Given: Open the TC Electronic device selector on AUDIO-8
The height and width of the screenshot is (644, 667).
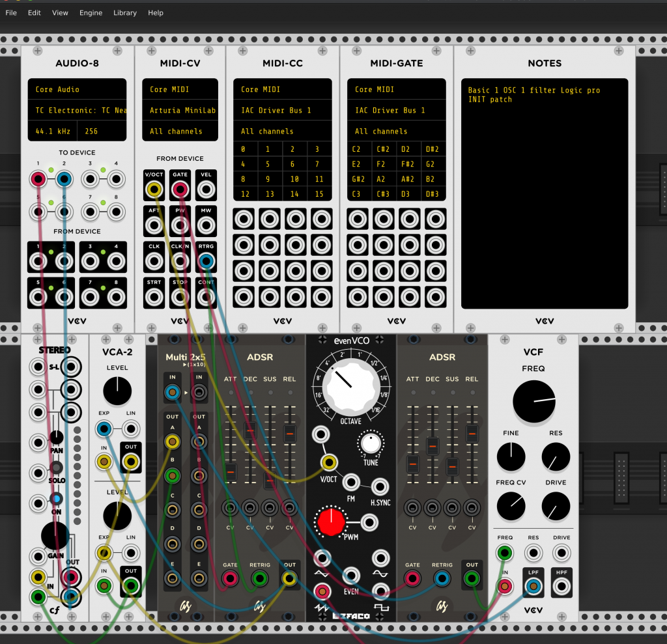Looking at the screenshot, I should click(77, 110).
